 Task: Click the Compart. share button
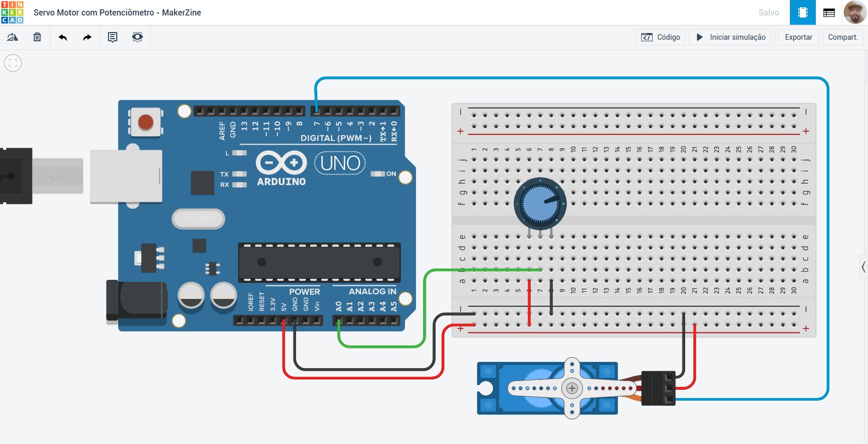click(843, 37)
